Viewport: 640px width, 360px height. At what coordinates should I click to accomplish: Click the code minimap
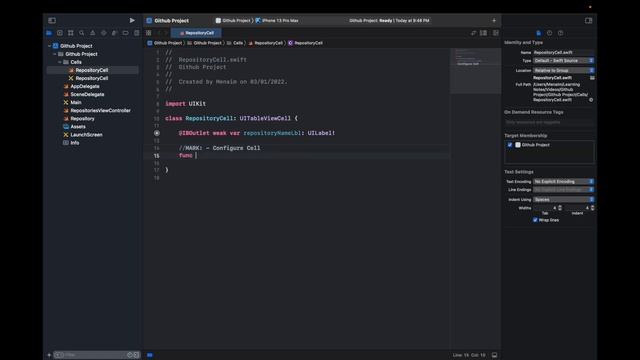tap(476, 71)
